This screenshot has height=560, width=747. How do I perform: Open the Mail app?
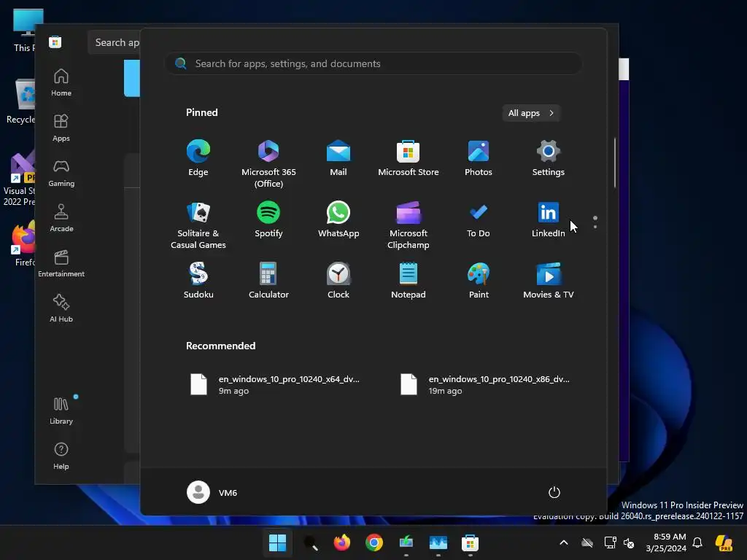pyautogui.click(x=338, y=158)
